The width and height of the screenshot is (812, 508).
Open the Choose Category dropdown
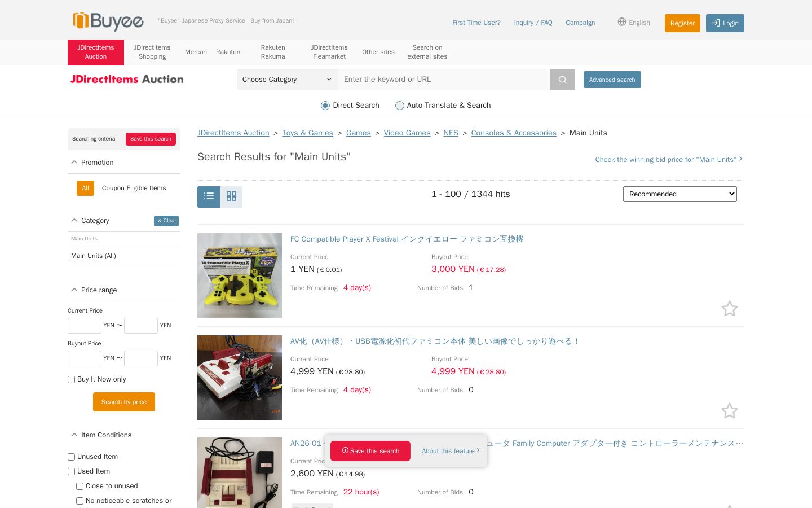click(x=288, y=80)
